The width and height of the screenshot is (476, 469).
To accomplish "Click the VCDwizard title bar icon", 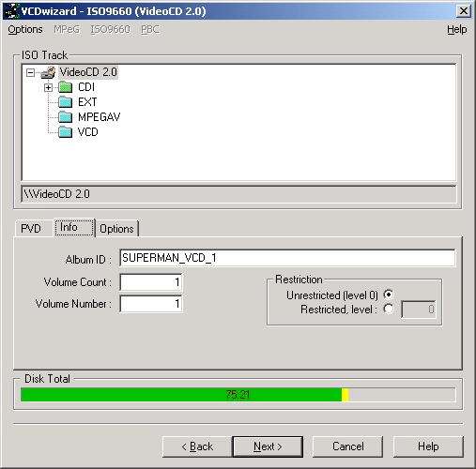I will pos(12,11).
